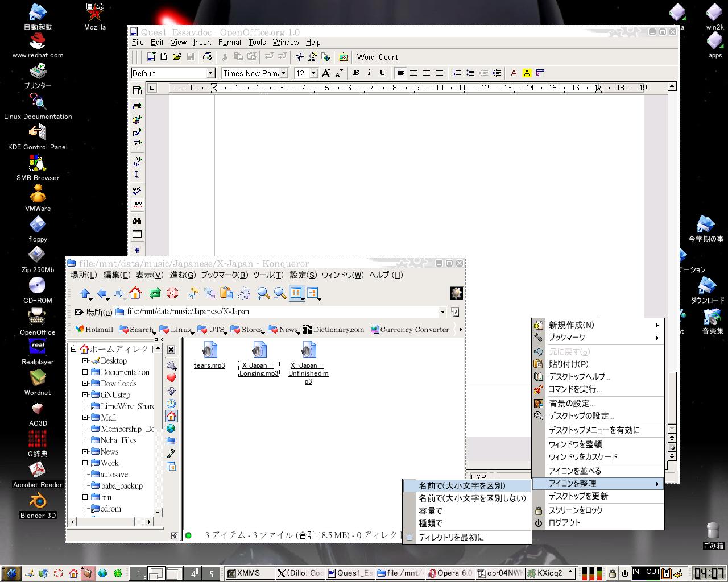Click the font color A swatch
728x582 pixels.
514,73
